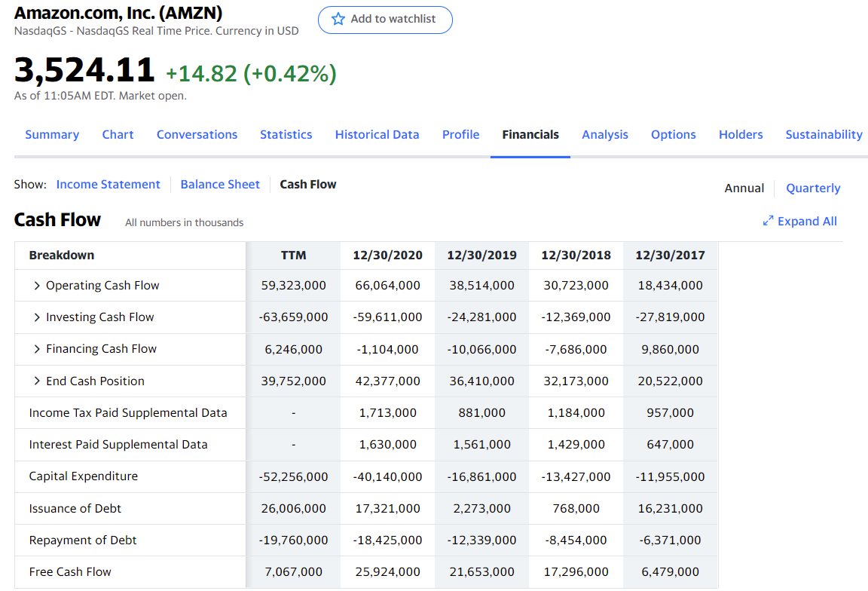868x591 pixels.
Task: Go to the Options tab
Action: 673,135
